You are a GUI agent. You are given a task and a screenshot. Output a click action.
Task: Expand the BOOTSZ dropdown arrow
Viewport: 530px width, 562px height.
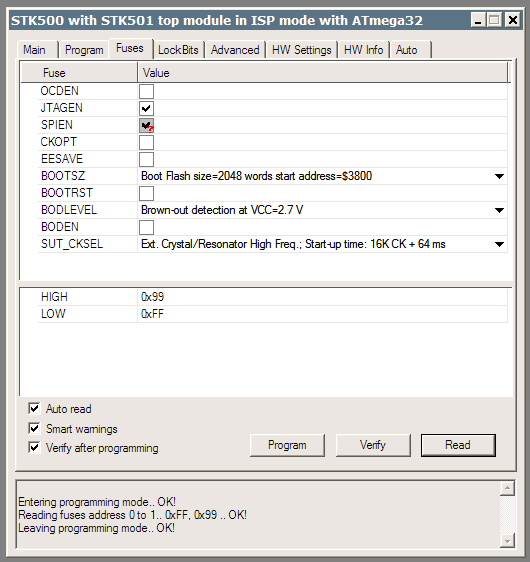(x=499, y=176)
